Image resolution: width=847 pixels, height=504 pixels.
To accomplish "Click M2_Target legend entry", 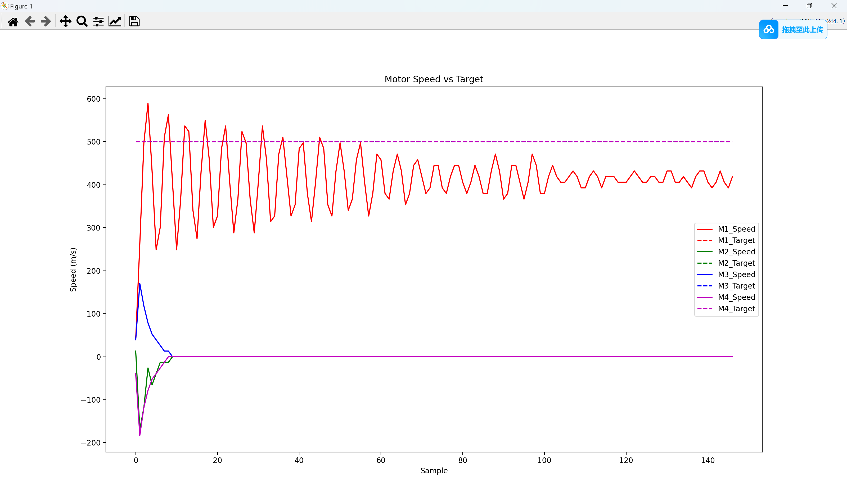I will click(x=736, y=263).
